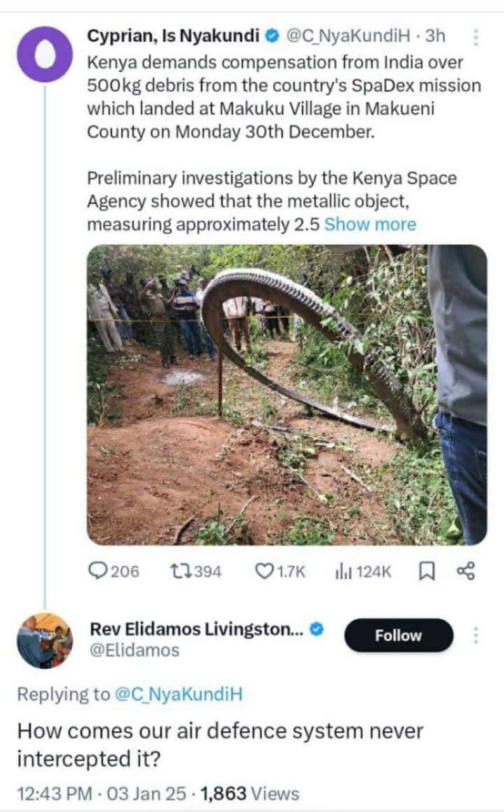Image resolution: width=504 pixels, height=812 pixels.
Task: Expand the tweet text with Show more
Action: (370, 224)
